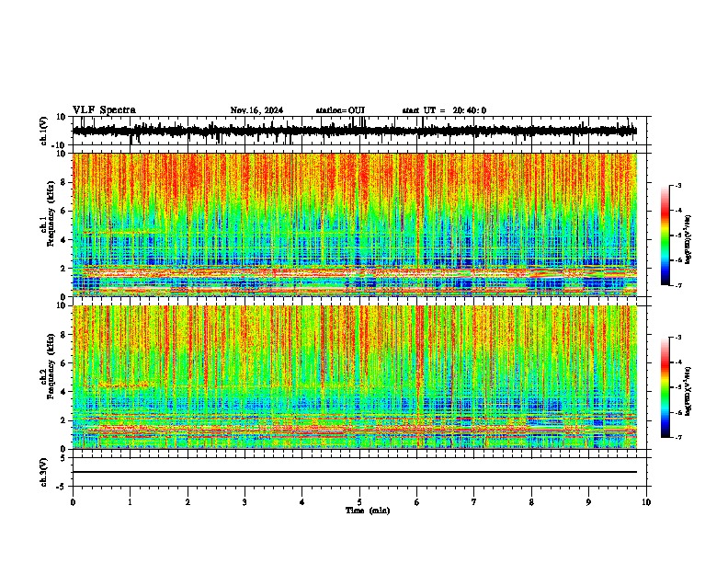Click the "ch.1(V)" waveform axis label
Viewport: 728px width, 563px height.
(x=43, y=131)
